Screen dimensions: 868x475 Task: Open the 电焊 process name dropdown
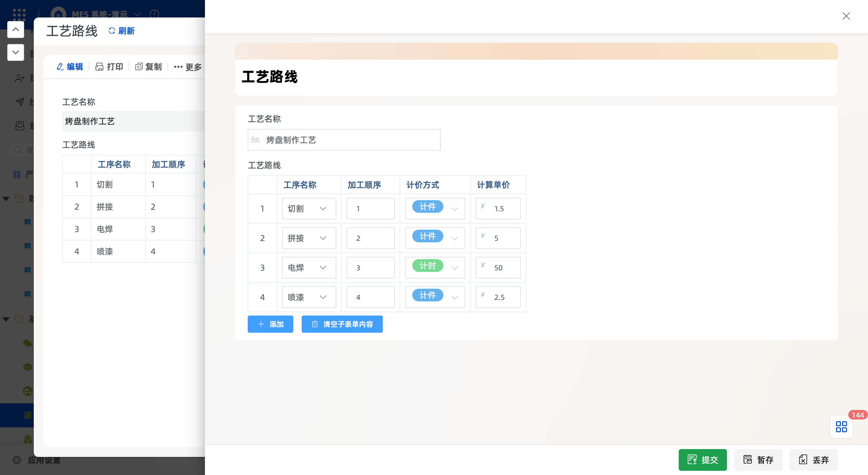309,267
